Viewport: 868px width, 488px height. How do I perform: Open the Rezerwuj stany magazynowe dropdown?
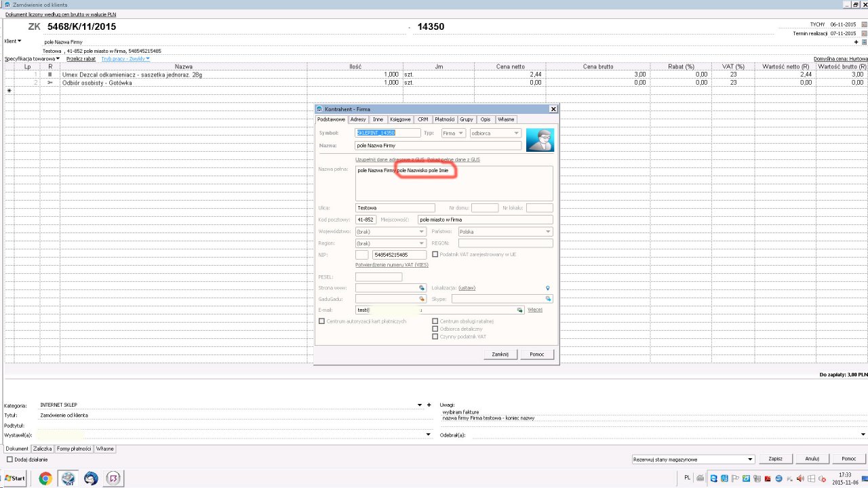(692, 459)
